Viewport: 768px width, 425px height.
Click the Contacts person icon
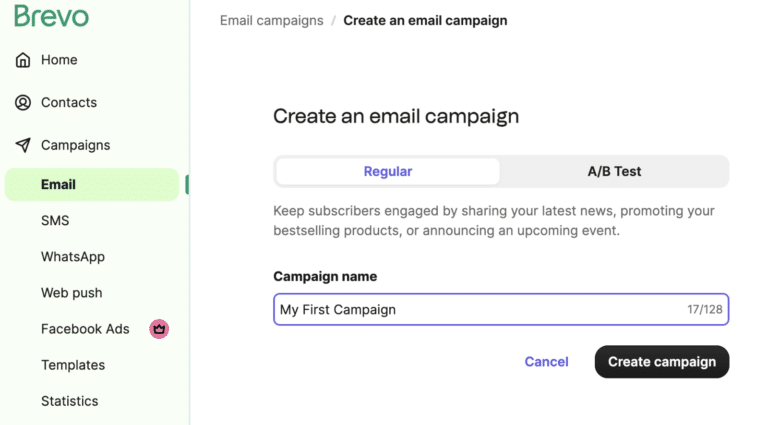pos(23,103)
